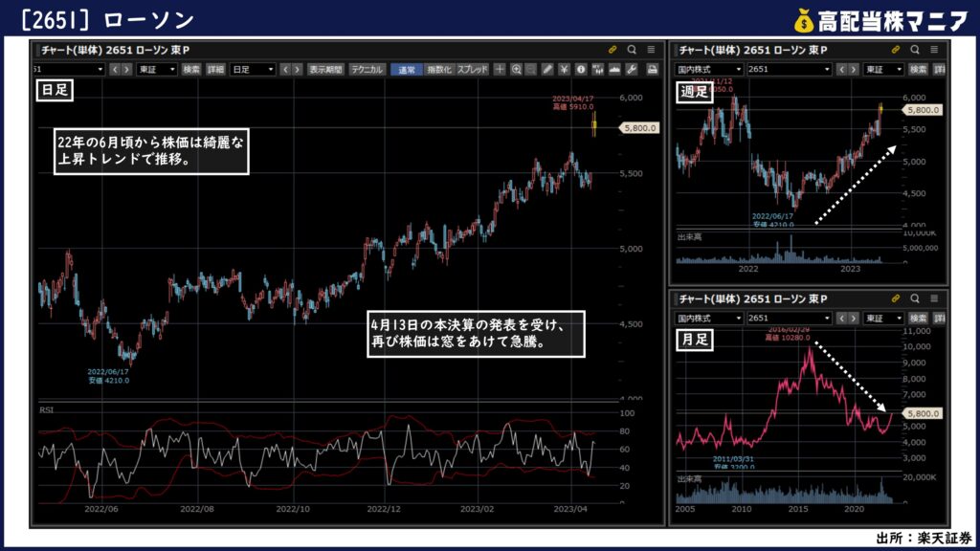The width and height of the screenshot is (980, 551).
Task: Open chart settings wrench icon
Action: pyautogui.click(x=632, y=69)
